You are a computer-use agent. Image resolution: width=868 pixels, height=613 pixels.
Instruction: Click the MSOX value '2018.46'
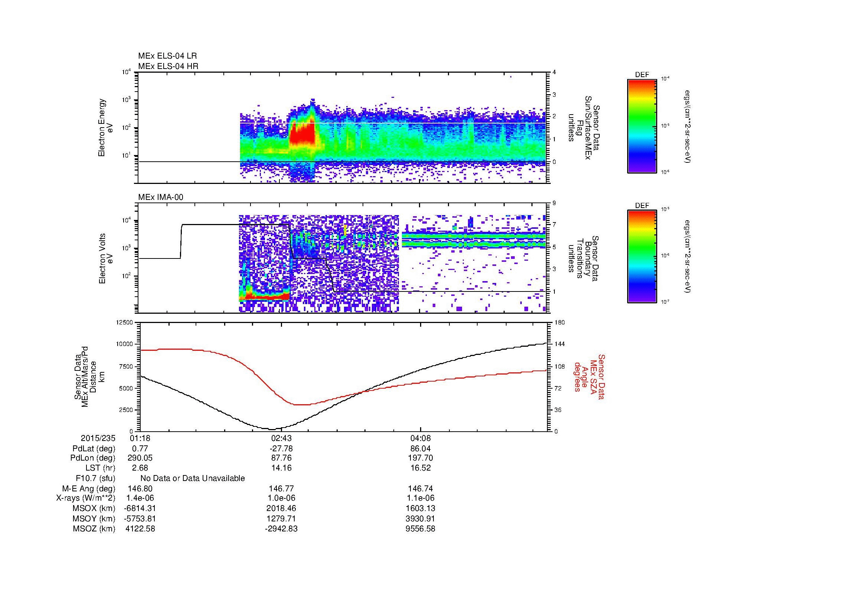(281, 508)
